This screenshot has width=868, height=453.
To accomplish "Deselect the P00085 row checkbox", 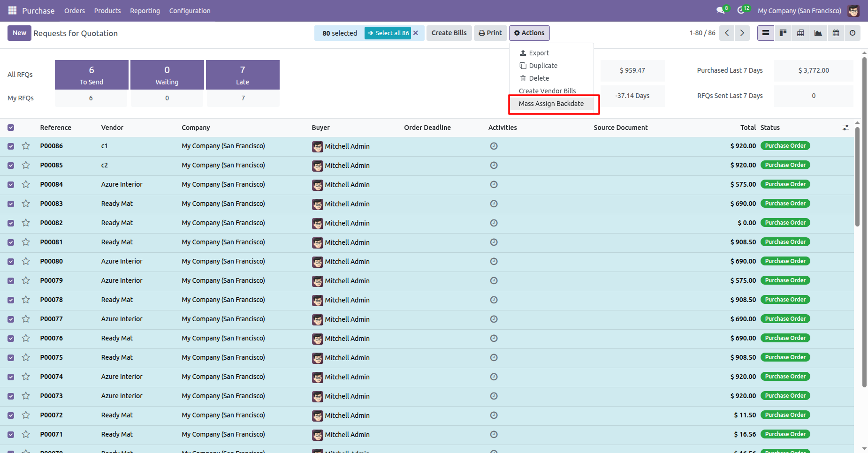I will pyautogui.click(x=11, y=165).
